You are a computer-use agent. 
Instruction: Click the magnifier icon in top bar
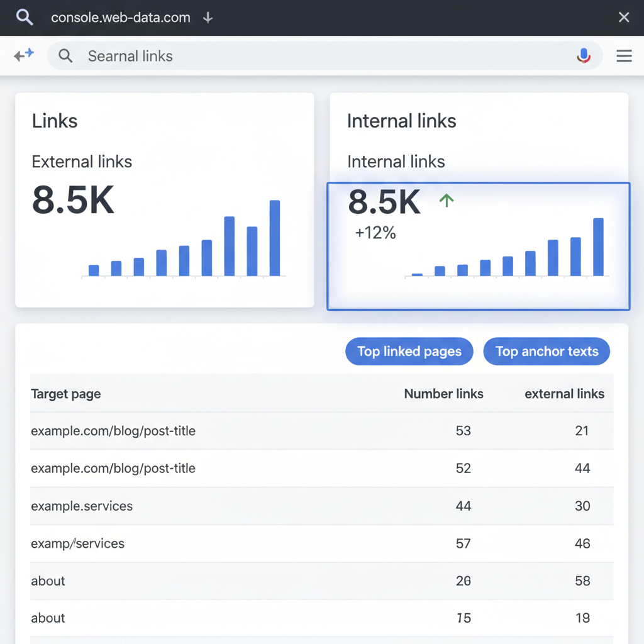(x=25, y=18)
